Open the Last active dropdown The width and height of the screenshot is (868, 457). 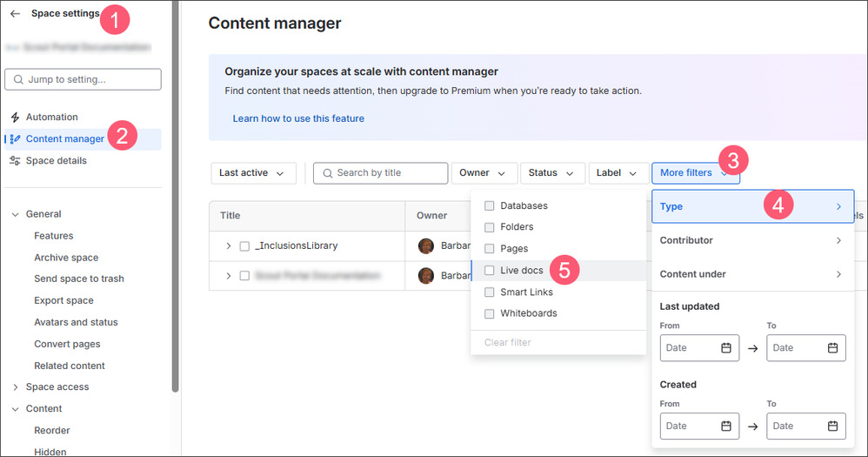click(252, 173)
